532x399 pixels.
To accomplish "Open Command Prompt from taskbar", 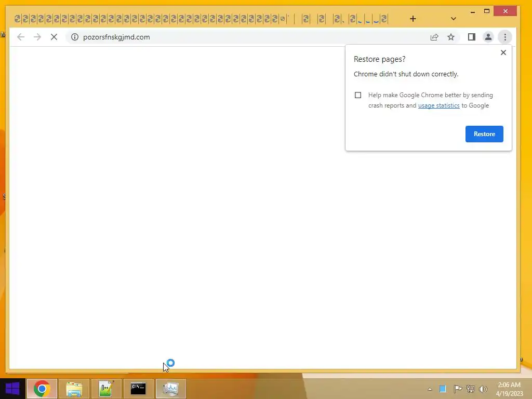I will [x=138, y=389].
